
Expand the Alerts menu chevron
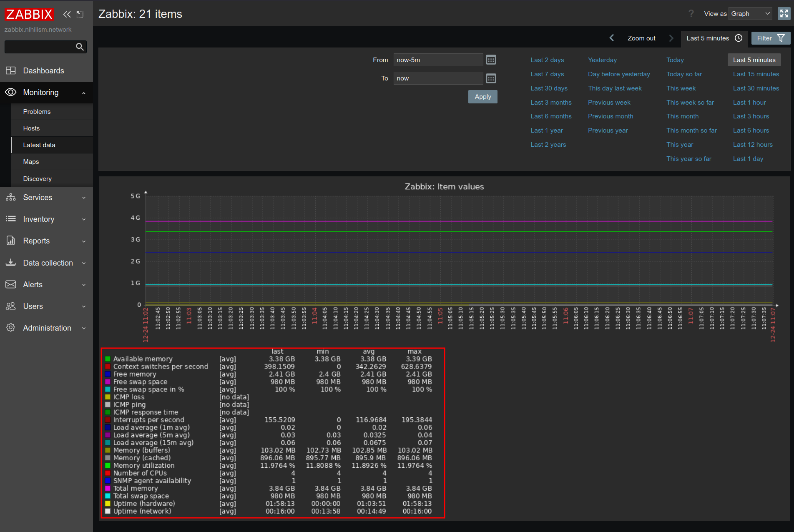point(84,285)
